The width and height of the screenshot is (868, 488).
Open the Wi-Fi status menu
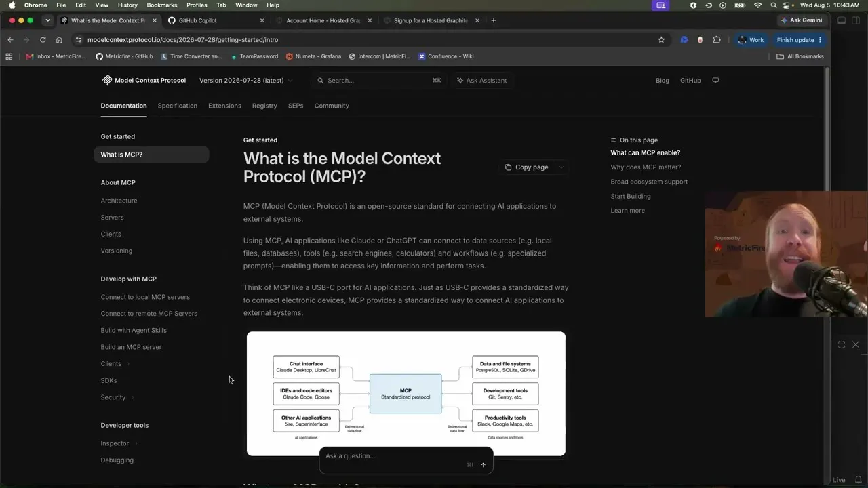pyautogui.click(x=757, y=5)
